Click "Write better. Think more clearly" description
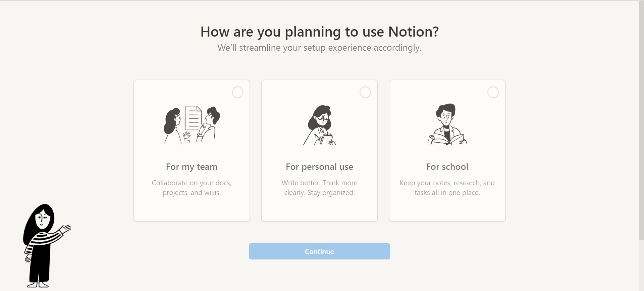The height and width of the screenshot is (291, 644). point(319,188)
